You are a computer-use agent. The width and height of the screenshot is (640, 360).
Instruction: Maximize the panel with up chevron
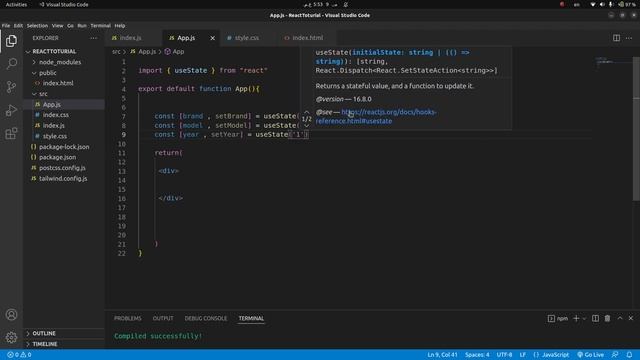[x=620, y=318]
